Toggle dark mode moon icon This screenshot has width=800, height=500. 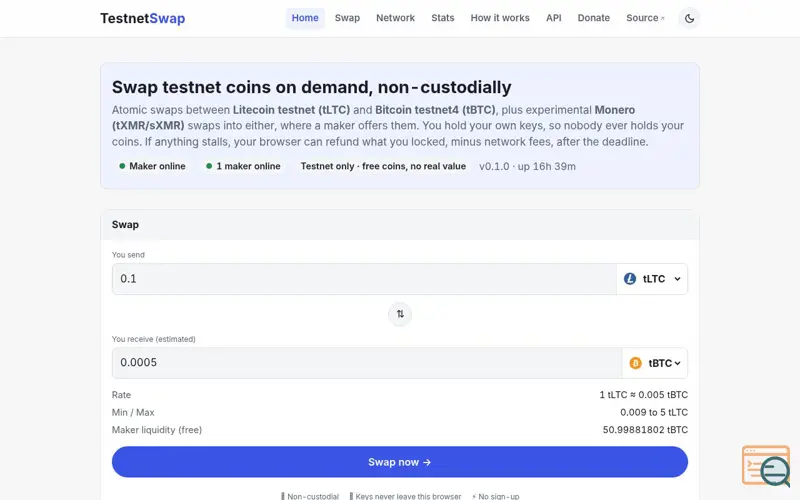pos(689,18)
